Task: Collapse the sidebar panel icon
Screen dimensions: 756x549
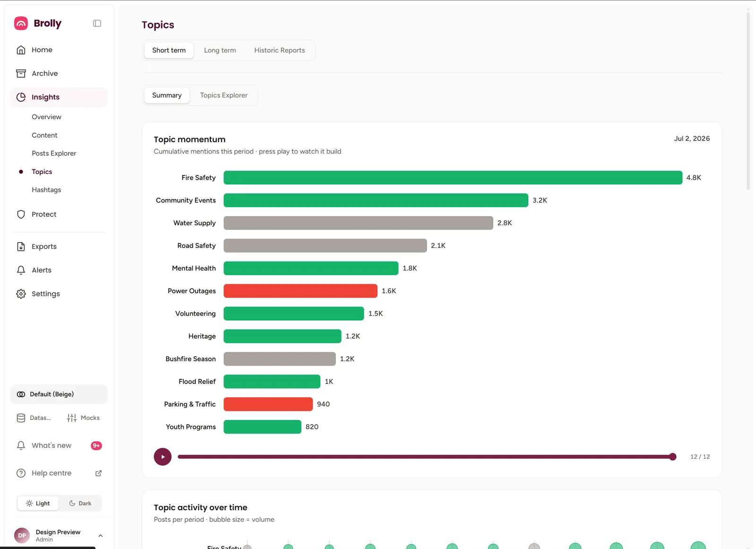Action: [x=97, y=23]
